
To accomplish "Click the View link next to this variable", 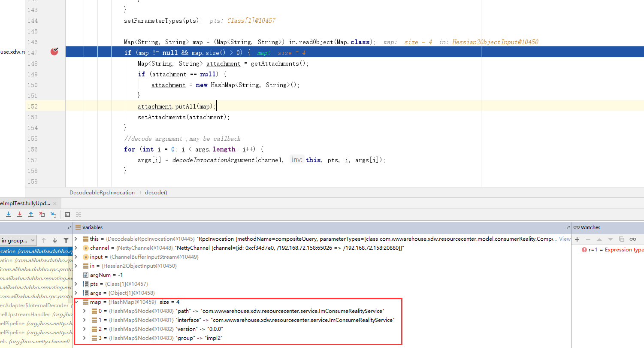I will click(x=565, y=239).
